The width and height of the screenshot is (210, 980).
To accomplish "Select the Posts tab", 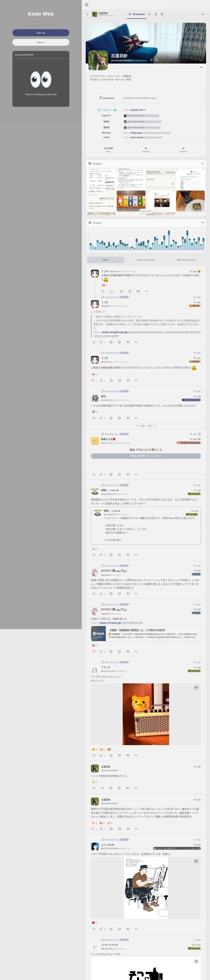I will [x=105, y=260].
